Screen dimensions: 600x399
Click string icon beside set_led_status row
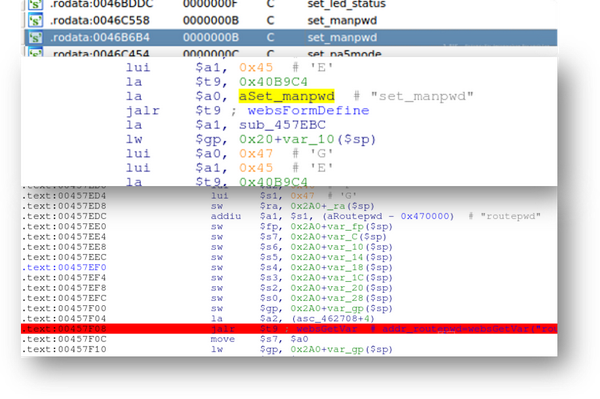[35, 5]
